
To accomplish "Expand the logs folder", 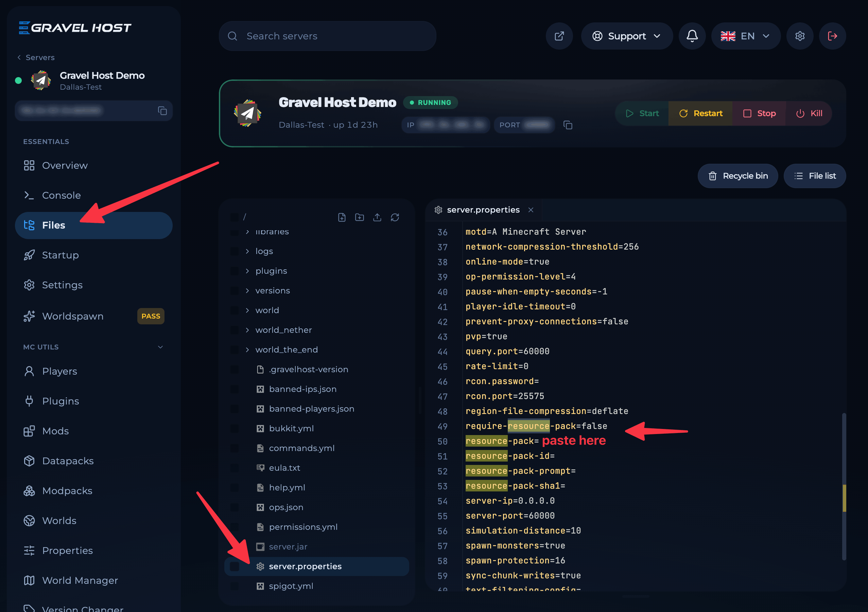I will [x=247, y=251].
